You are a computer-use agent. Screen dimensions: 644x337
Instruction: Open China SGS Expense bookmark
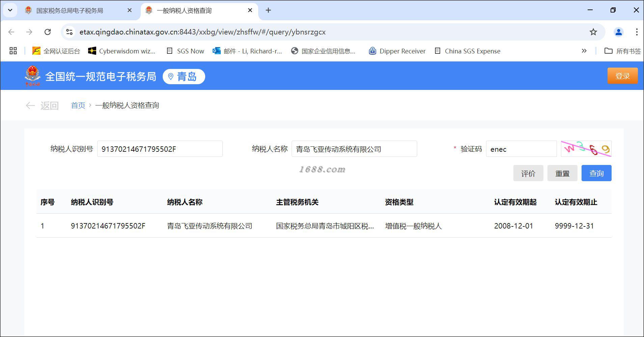tap(467, 51)
